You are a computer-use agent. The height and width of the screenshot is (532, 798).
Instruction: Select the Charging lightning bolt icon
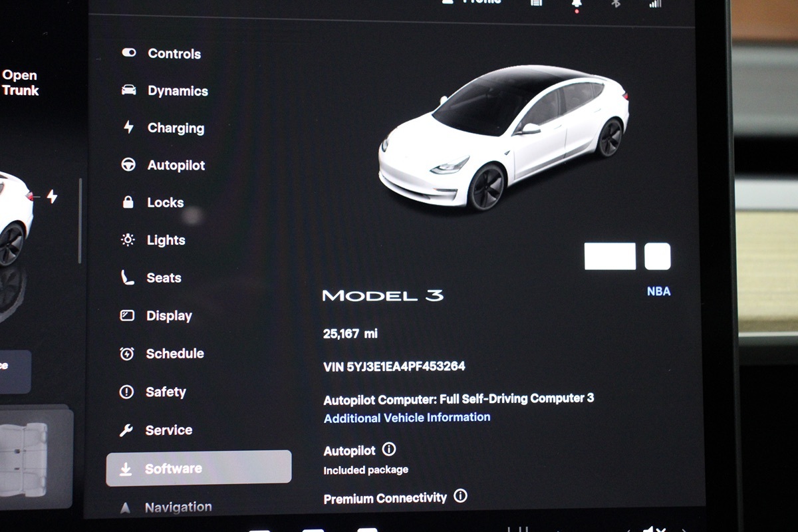tap(128, 127)
